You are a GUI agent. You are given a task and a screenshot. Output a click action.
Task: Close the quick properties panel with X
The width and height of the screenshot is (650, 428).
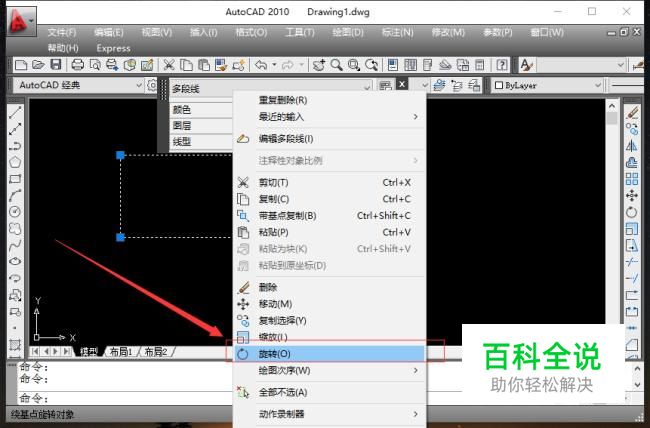402,84
